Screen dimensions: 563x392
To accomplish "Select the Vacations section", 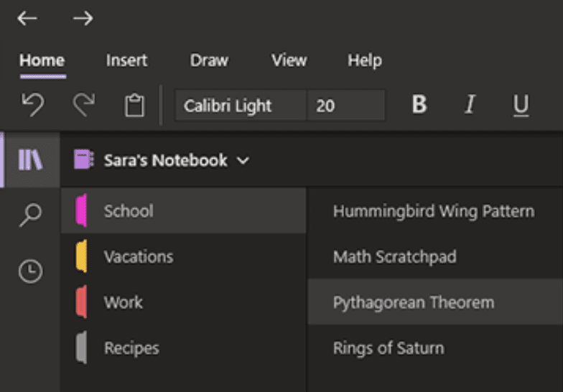I will click(184, 257).
